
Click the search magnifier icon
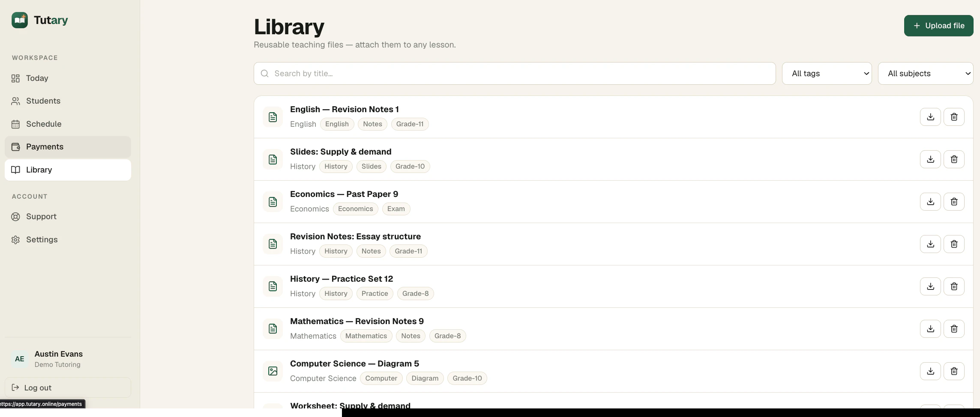point(265,74)
